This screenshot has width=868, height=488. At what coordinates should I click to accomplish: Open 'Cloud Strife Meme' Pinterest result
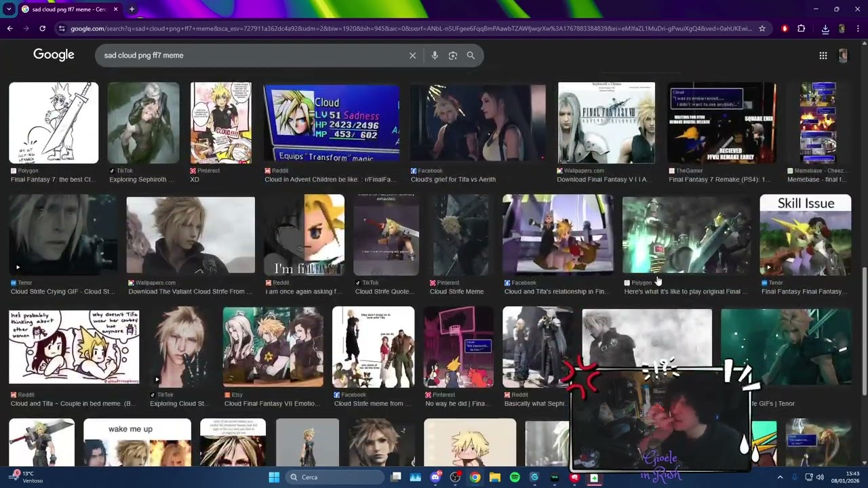click(456, 291)
